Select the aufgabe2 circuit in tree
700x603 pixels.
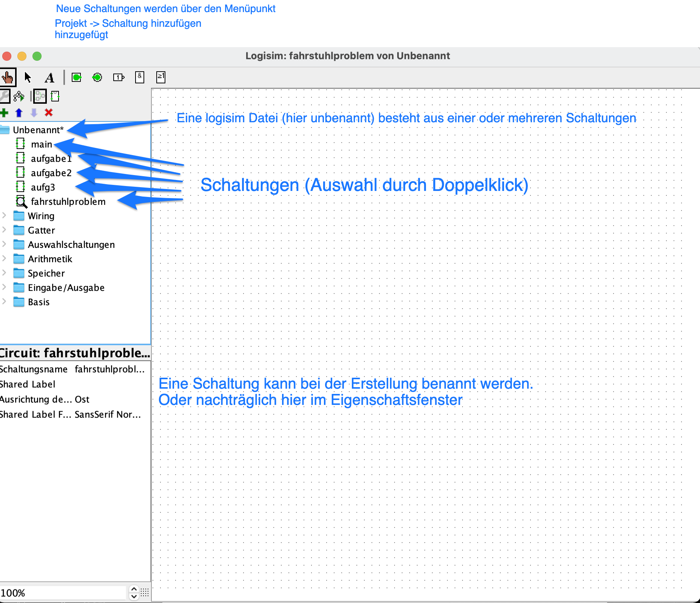[51, 173]
